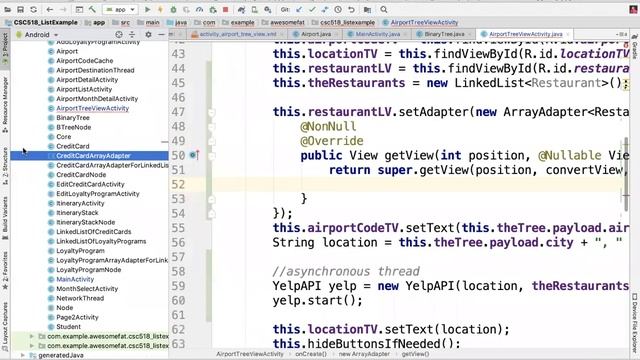Click the Apply Changes lightning icon
The image size is (640, 360).
160,9
